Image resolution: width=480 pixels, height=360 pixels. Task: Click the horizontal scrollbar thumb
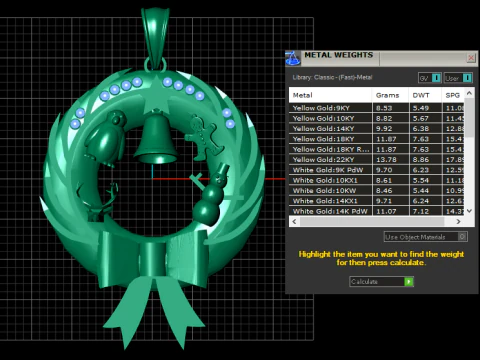(372, 221)
